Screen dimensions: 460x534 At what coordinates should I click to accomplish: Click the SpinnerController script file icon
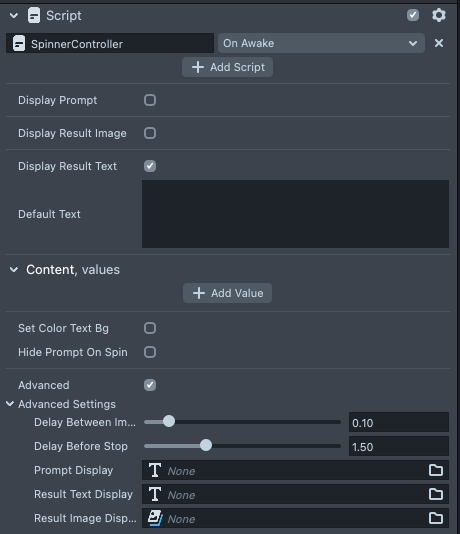pos(19,43)
